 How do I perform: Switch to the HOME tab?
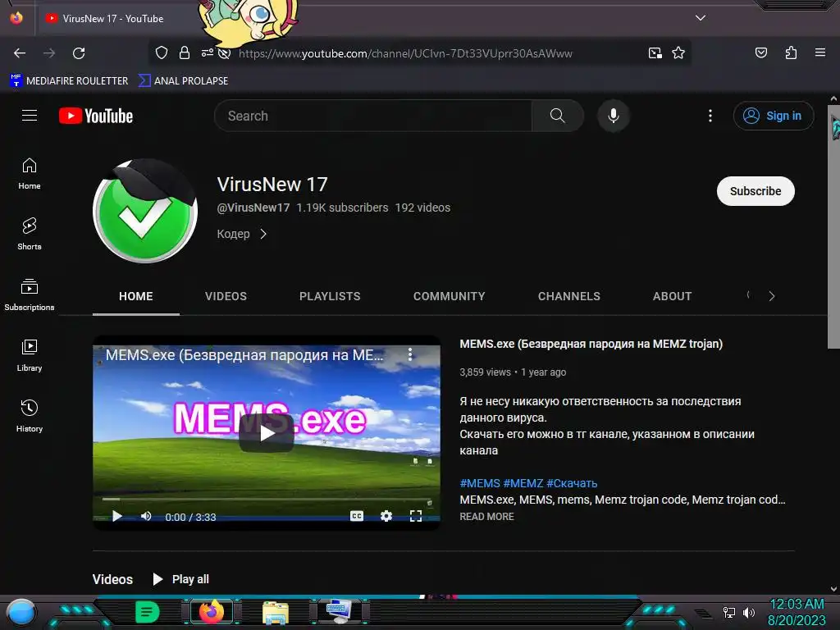coord(136,296)
